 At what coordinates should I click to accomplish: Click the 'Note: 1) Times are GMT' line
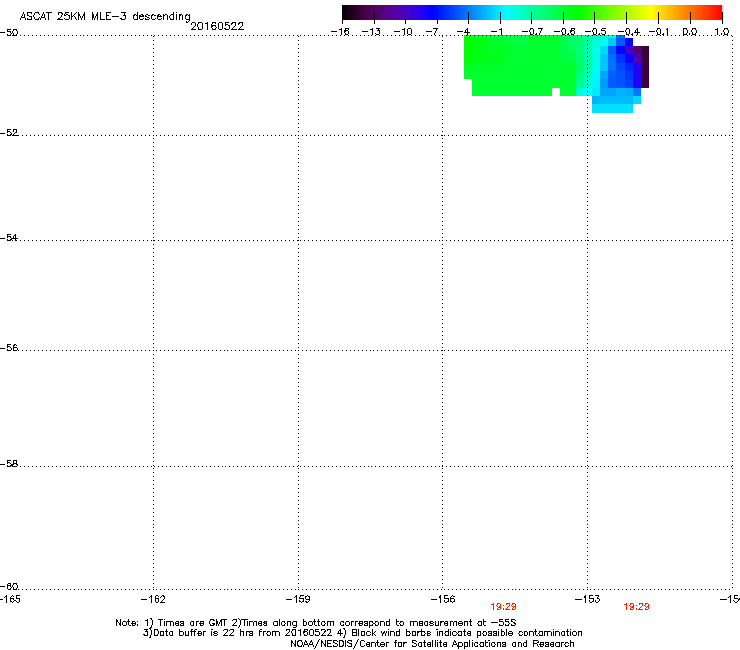316,623
